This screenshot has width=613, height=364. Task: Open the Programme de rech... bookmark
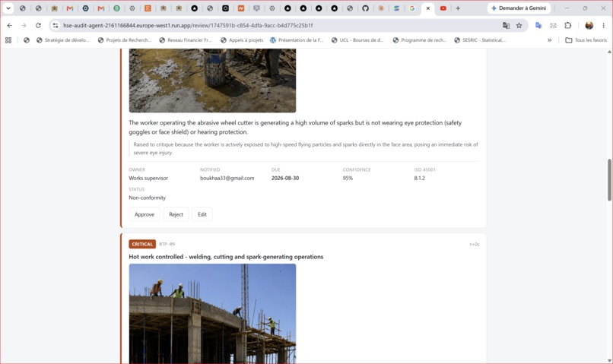(x=420, y=40)
